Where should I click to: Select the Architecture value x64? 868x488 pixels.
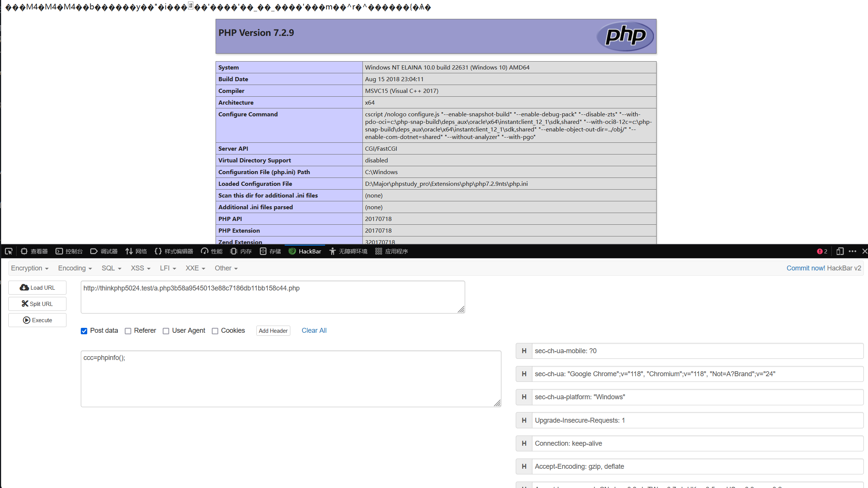coord(370,102)
